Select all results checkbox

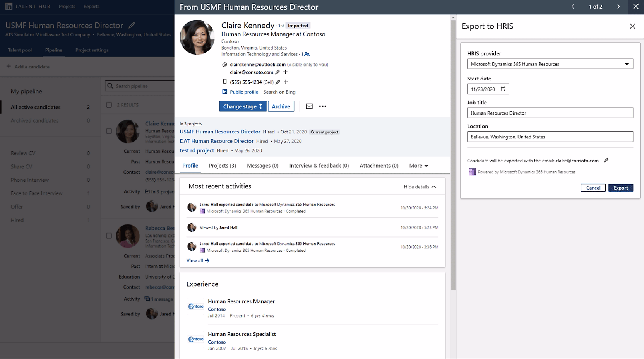click(x=109, y=105)
